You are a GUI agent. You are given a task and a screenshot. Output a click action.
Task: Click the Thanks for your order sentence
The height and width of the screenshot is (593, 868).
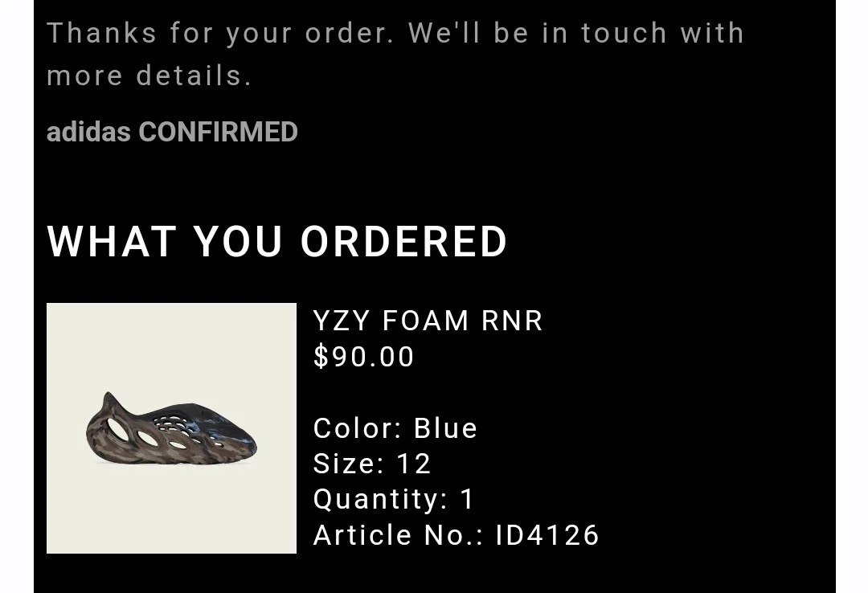pyautogui.click(x=220, y=33)
